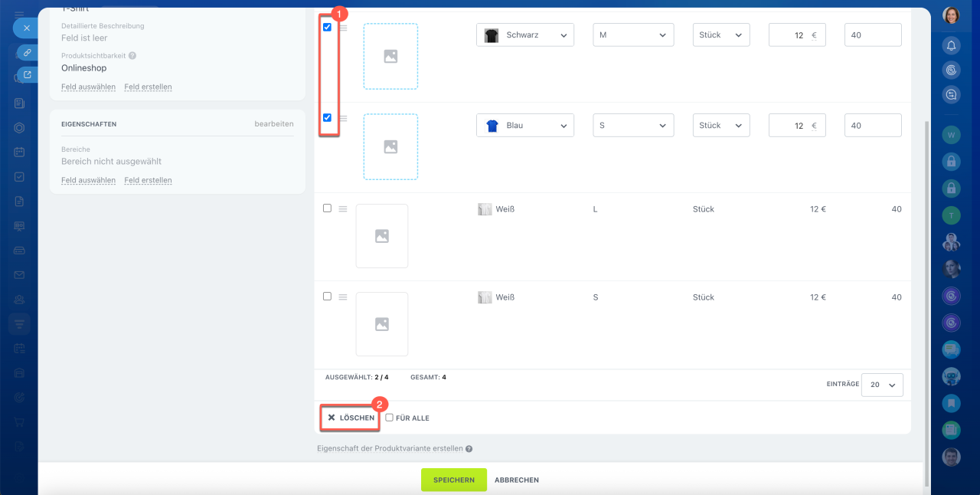Click the green Speichern button
The image size is (980, 495).
point(454,480)
